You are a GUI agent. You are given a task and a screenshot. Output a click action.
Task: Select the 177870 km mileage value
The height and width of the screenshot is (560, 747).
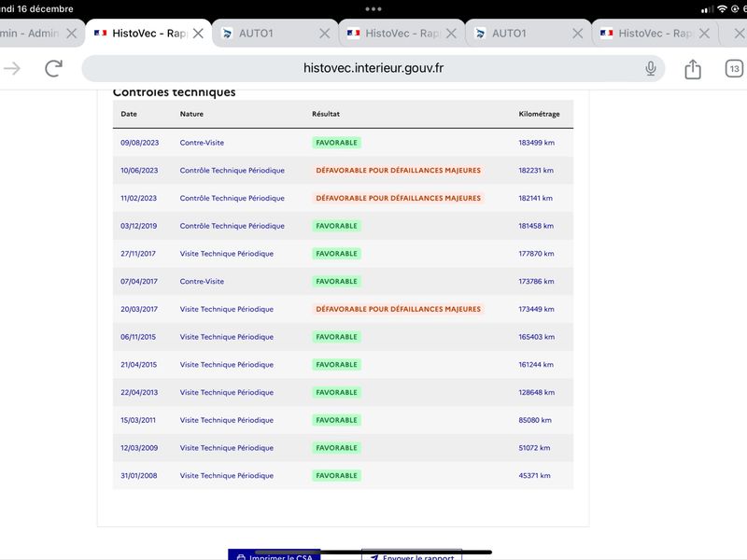click(536, 253)
